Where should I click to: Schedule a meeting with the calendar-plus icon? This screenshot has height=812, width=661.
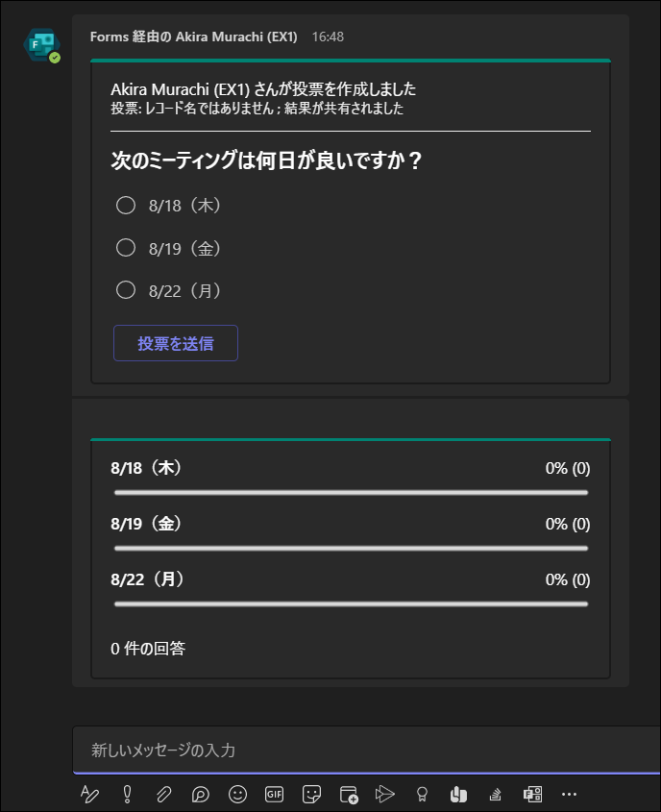pos(349,794)
